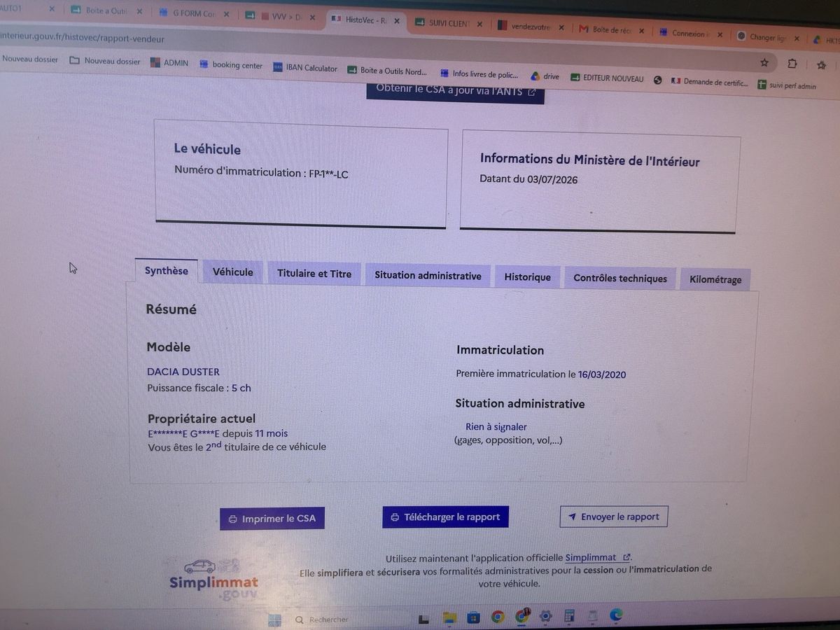The width and height of the screenshot is (840, 630).
Task: Bookmark this page with the star icon
Action: 764,63
